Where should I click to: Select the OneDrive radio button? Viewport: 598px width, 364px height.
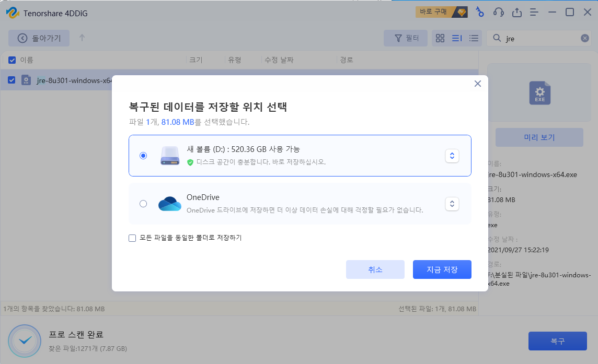143,204
